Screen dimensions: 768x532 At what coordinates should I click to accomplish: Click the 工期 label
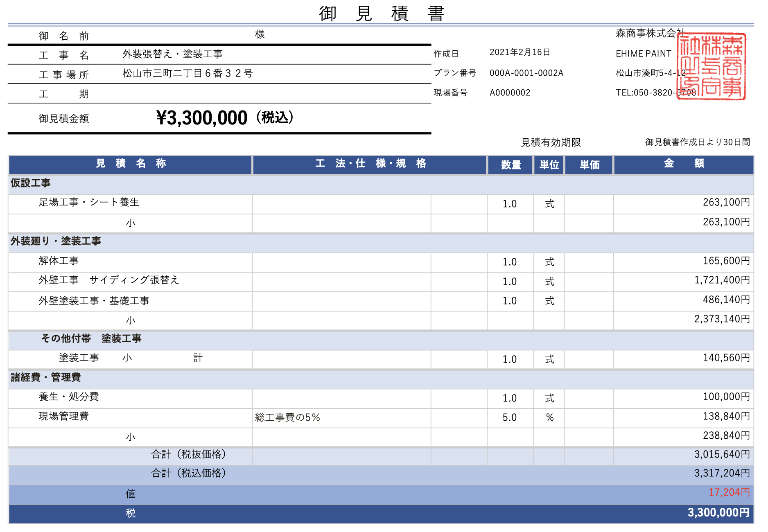click(63, 94)
